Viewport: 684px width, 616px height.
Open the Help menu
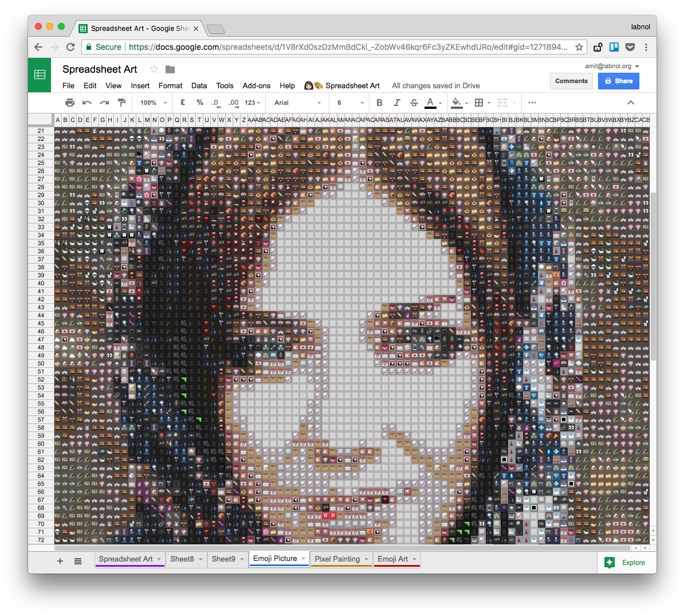point(287,85)
